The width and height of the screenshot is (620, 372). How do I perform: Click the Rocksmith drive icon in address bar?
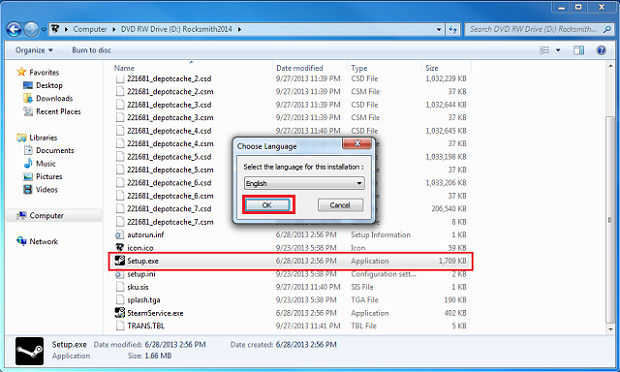pos(55,29)
